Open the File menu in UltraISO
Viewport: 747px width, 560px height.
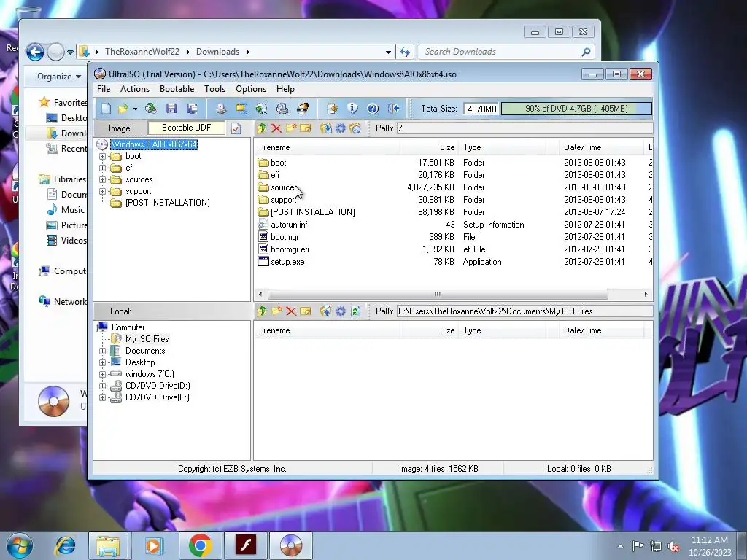pos(104,89)
